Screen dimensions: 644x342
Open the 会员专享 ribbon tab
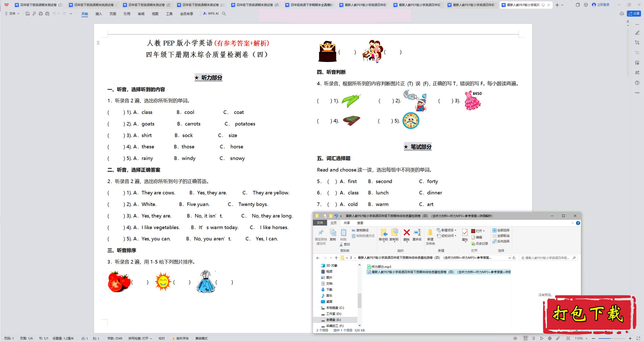186,14
